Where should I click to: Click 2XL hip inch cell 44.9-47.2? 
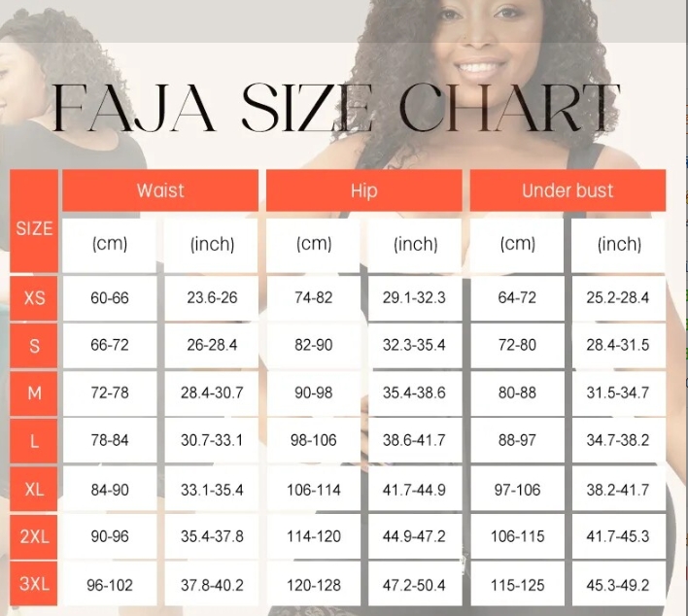(x=416, y=536)
